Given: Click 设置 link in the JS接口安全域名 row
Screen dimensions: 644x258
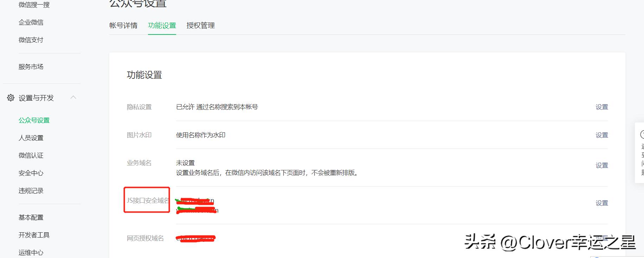Looking at the screenshot, I should [602, 203].
